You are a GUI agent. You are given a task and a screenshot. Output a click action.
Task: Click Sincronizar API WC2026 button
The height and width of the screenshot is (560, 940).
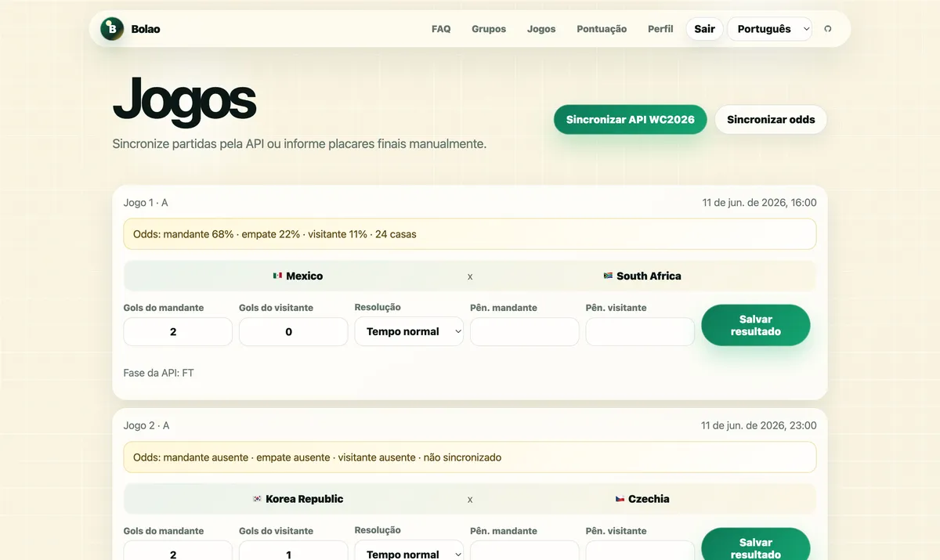pyautogui.click(x=631, y=120)
